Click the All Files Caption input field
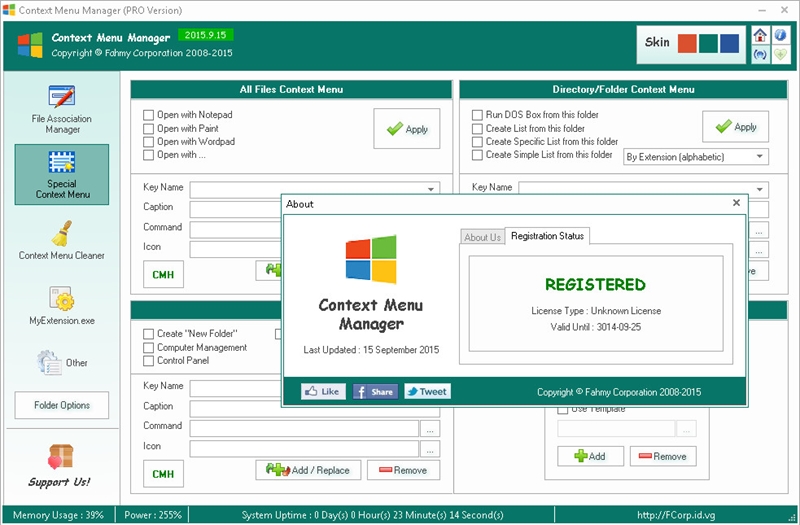This screenshot has width=800, height=525. point(235,209)
